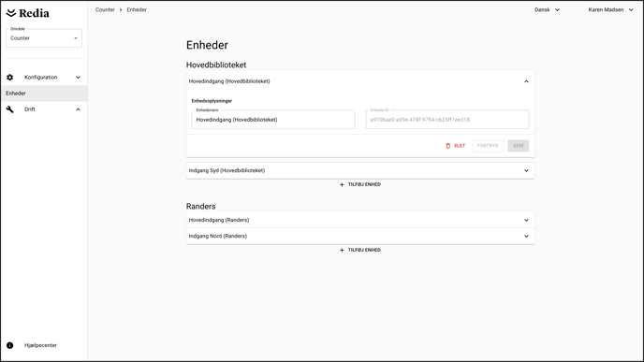Click the FORTRYD button
The image size is (644, 362).
(x=488, y=146)
